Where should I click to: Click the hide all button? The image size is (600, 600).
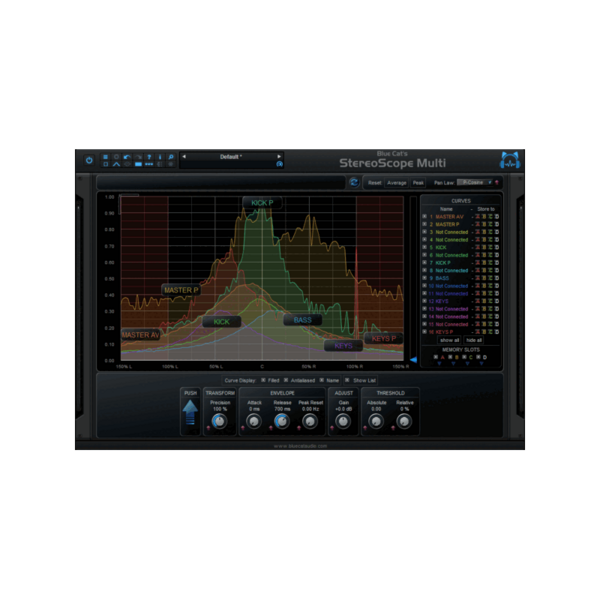474,340
